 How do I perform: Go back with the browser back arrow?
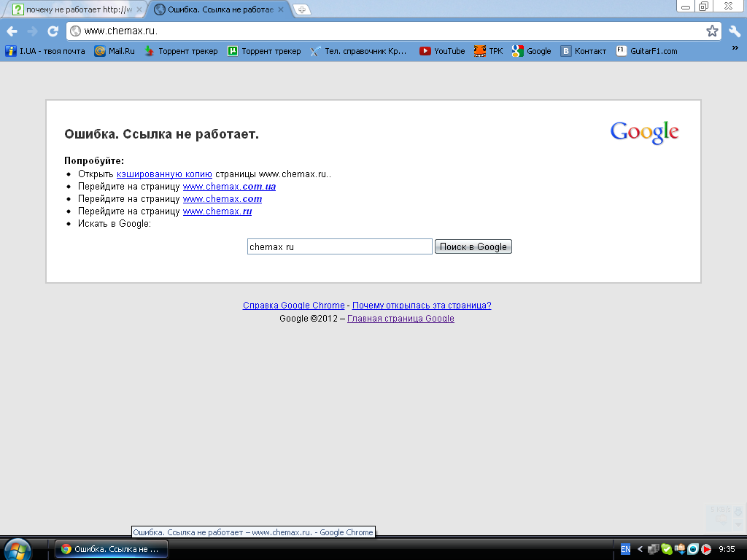[x=12, y=31]
